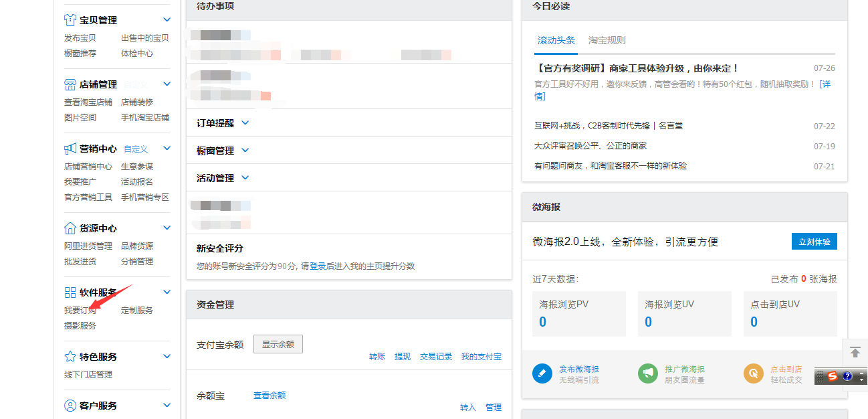The height and width of the screenshot is (419, 868).
Task: Open 定制服务 under 软件服务
Action: click(x=137, y=311)
